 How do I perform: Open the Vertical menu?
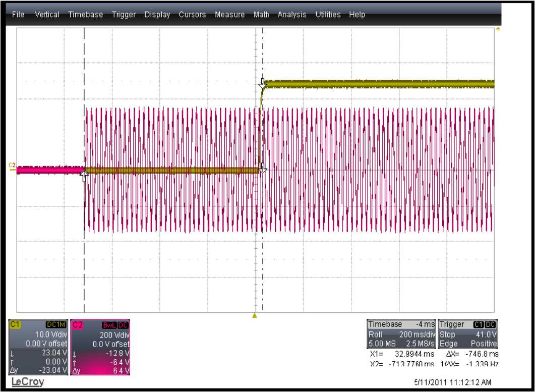pyautogui.click(x=47, y=15)
